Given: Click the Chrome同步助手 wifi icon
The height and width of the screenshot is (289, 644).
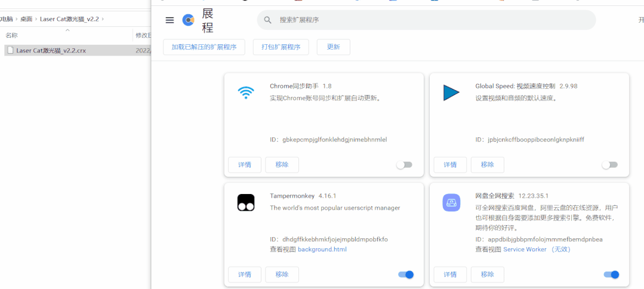Looking at the screenshot, I should [246, 93].
